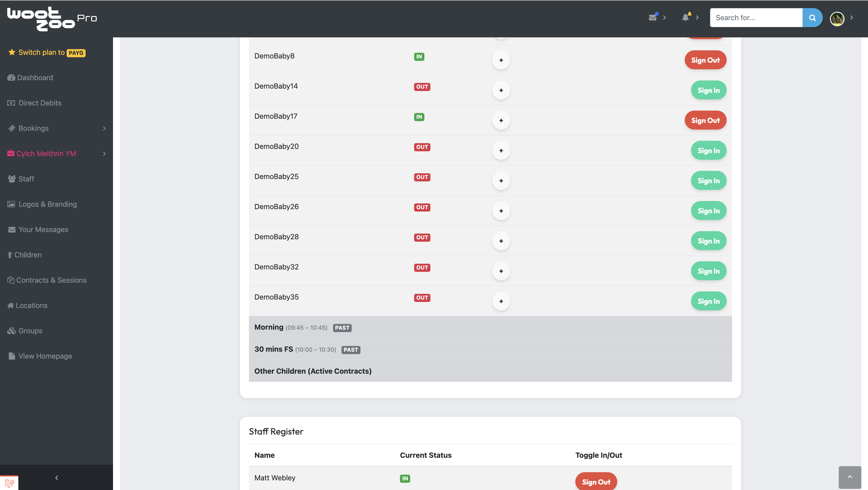
Task: Open the Locations section
Action: 32,305
